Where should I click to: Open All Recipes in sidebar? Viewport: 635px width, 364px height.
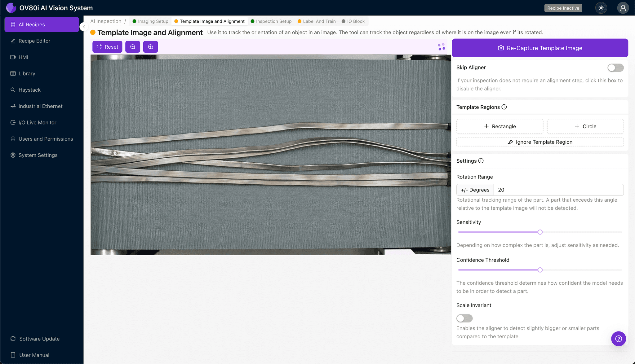pyautogui.click(x=42, y=24)
